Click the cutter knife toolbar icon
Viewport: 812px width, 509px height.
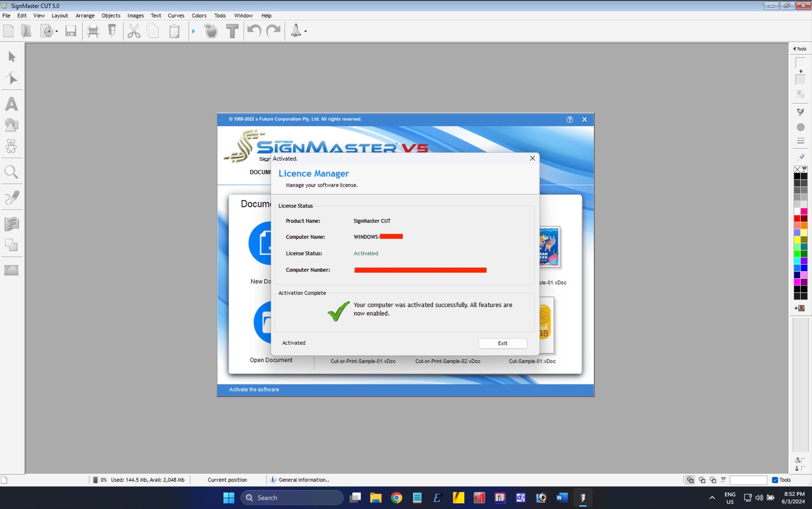click(112, 31)
